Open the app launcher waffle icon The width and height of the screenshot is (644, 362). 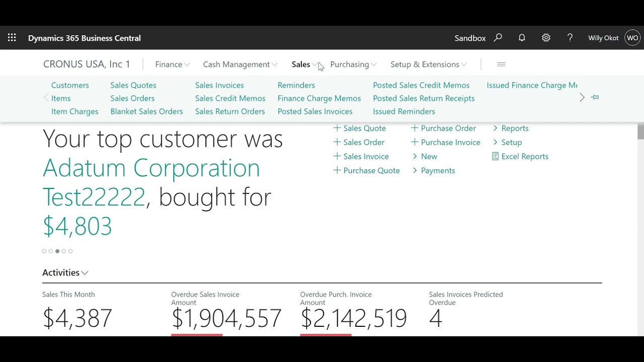pyautogui.click(x=12, y=38)
